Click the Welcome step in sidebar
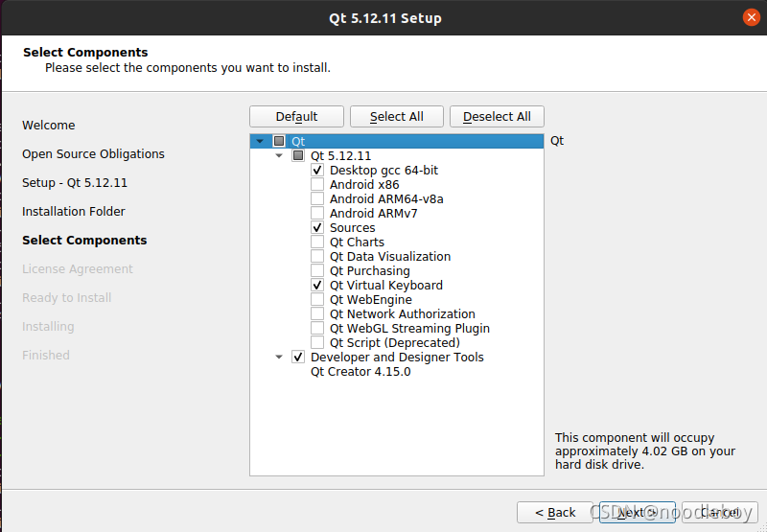 coord(49,126)
